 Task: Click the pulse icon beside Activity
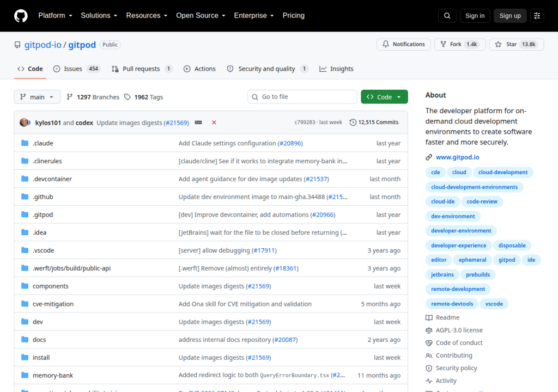[x=429, y=381]
